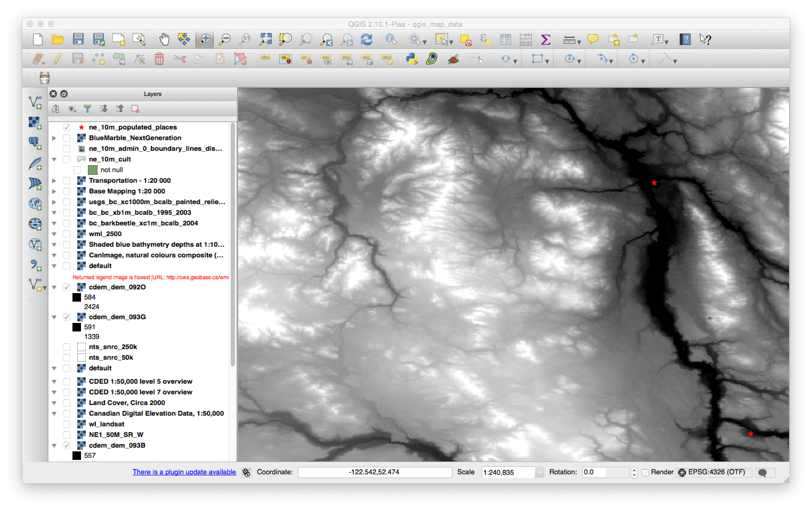
Task: Select the Pan Map hand tool
Action: (164, 39)
